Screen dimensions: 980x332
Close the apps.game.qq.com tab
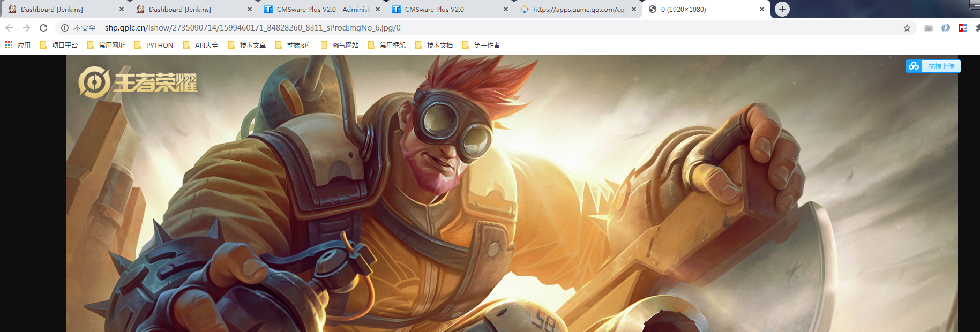click(634, 9)
